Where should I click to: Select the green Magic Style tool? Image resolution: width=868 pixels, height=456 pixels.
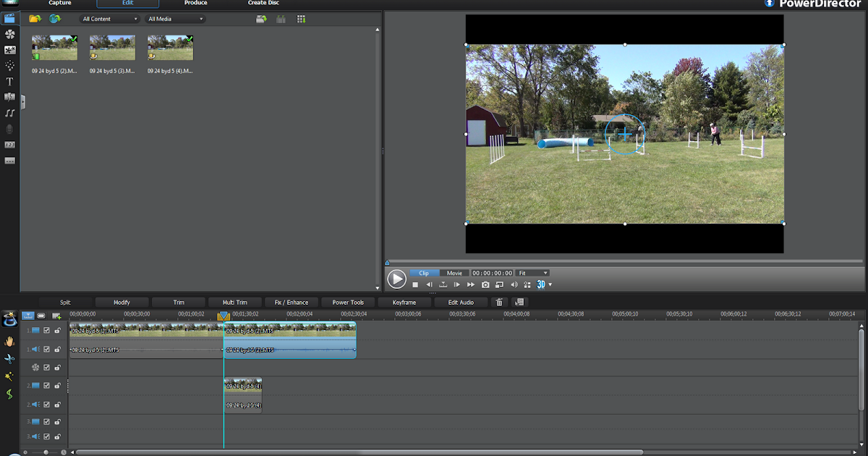click(x=9, y=394)
